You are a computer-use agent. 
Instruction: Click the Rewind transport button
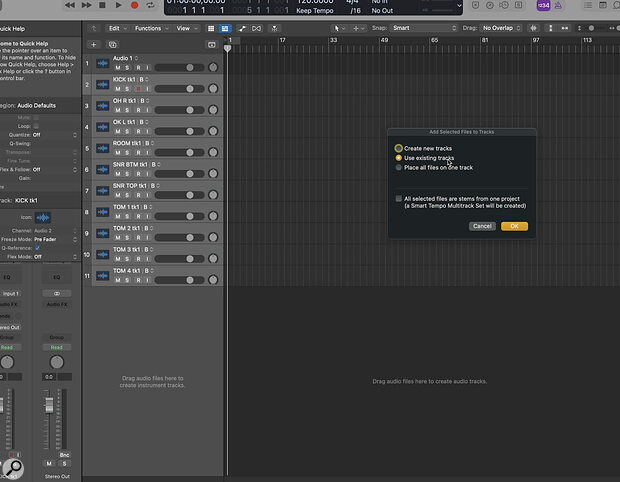(x=70, y=5)
